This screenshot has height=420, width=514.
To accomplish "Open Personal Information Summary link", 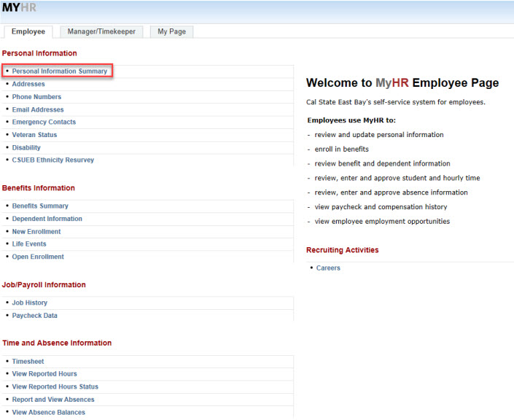I will pyautogui.click(x=60, y=71).
